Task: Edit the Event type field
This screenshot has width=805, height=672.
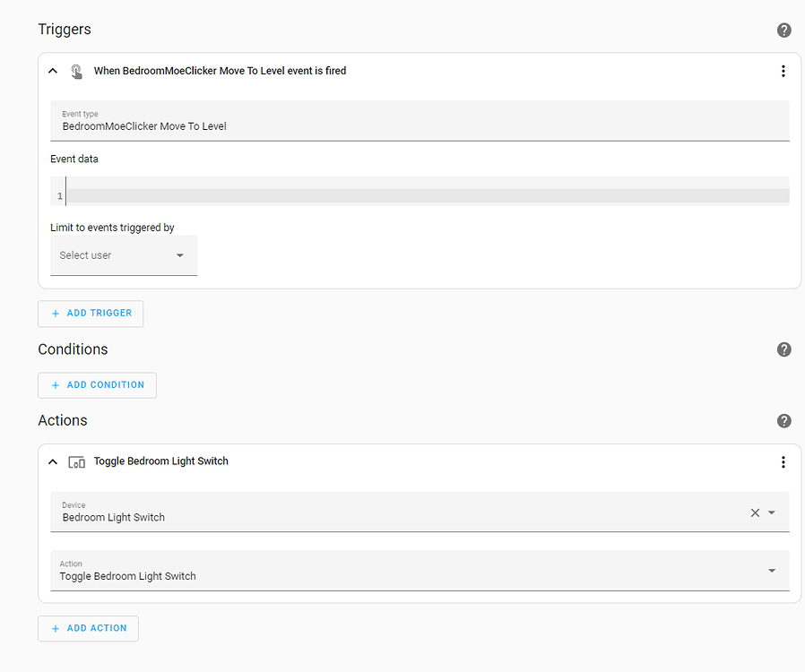Action: click(x=420, y=121)
